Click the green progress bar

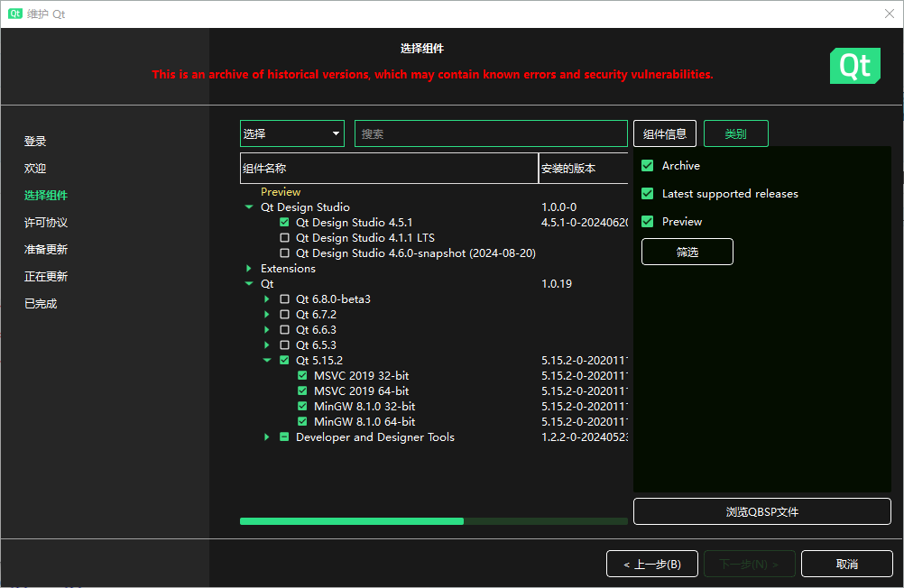click(352, 521)
